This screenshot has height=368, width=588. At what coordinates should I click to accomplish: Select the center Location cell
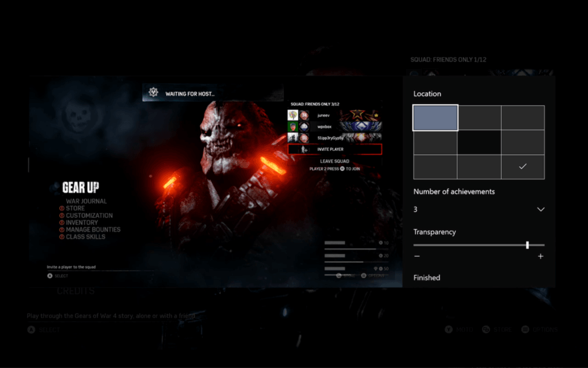pyautogui.click(x=479, y=143)
